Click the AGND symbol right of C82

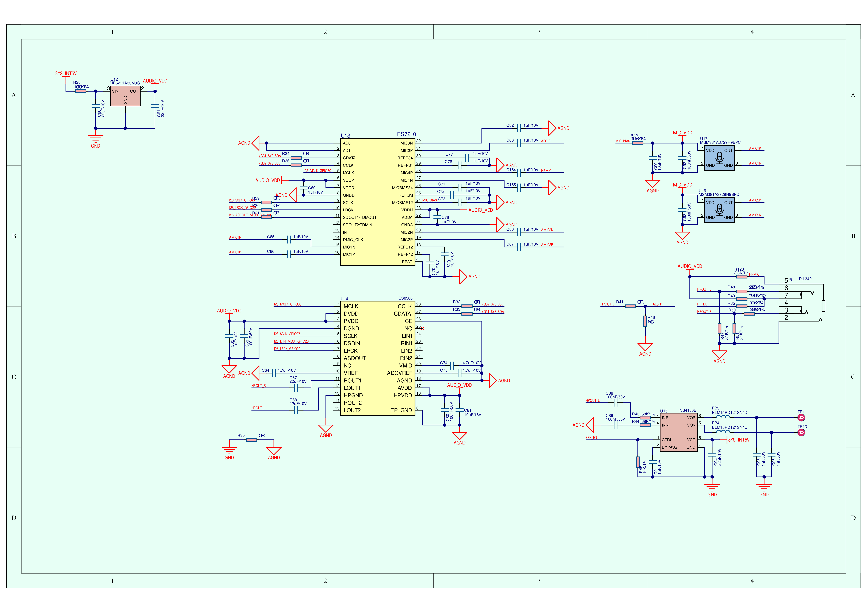pos(552,128)
